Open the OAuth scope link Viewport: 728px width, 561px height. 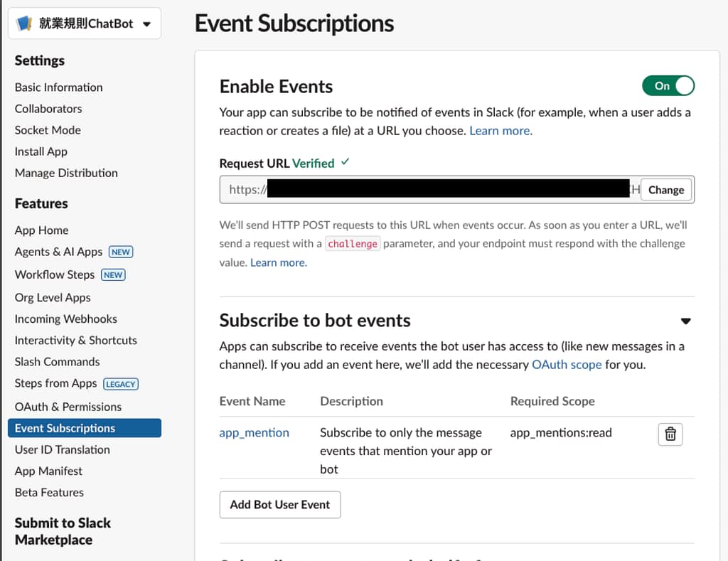pos(566,365)
